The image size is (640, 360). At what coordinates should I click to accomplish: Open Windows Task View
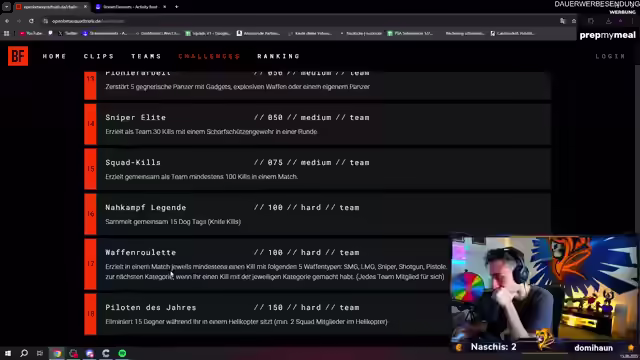[40, 353]
